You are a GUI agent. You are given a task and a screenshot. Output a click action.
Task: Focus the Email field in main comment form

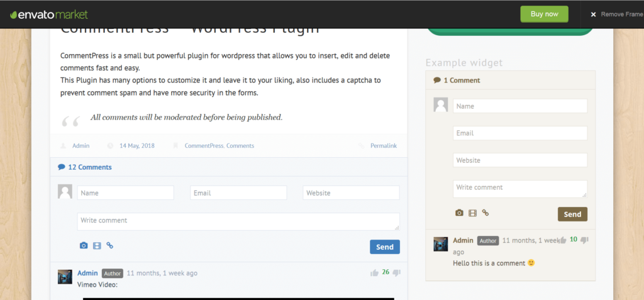tap(238, 192)
